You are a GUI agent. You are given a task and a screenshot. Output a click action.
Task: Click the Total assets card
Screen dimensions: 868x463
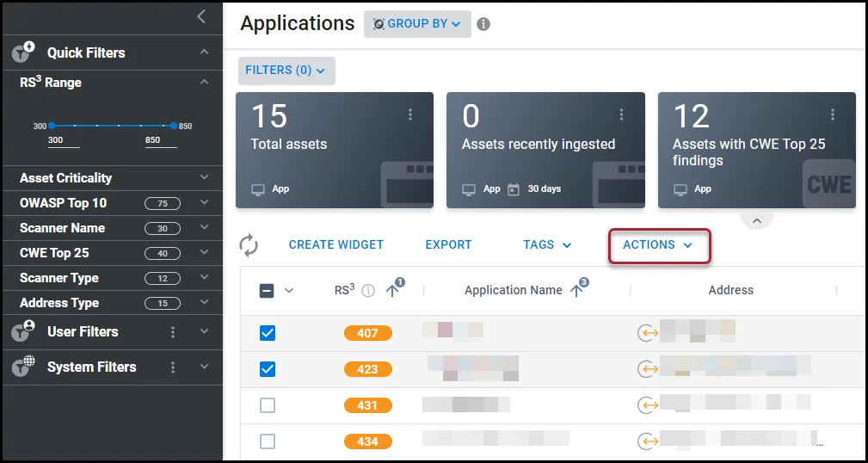point(335,150)
